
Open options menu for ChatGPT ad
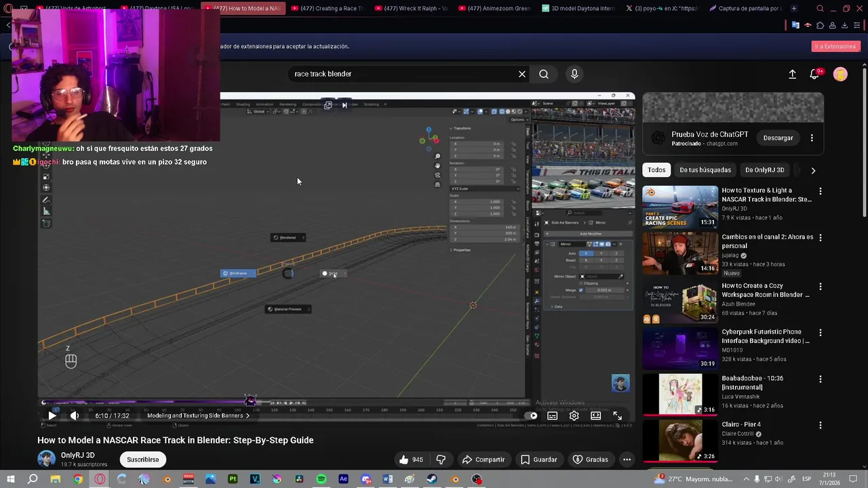[812, 138]
